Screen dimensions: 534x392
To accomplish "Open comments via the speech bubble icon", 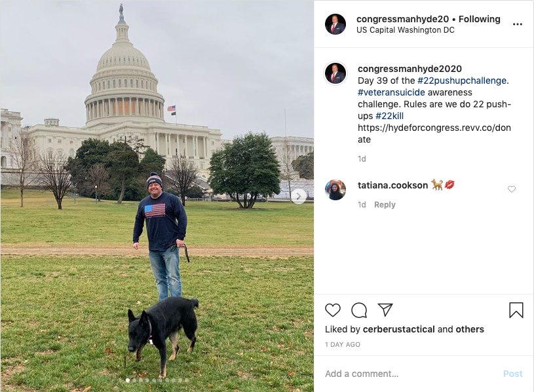I will pos(359,310).
